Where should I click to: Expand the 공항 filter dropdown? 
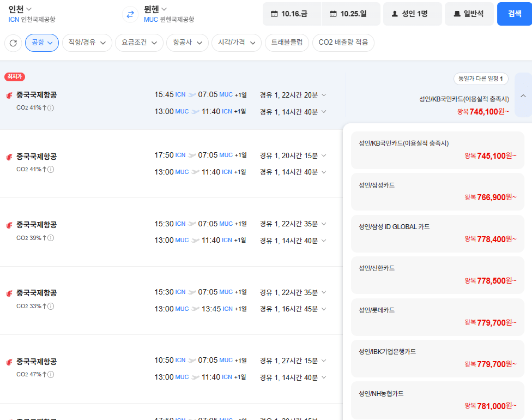pyautogui.click(x=42, y=43)
